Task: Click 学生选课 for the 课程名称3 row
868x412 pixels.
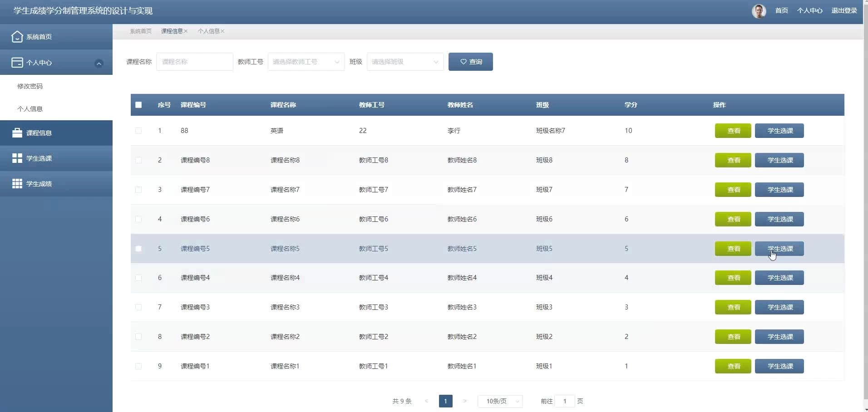Action: [779, 307]
